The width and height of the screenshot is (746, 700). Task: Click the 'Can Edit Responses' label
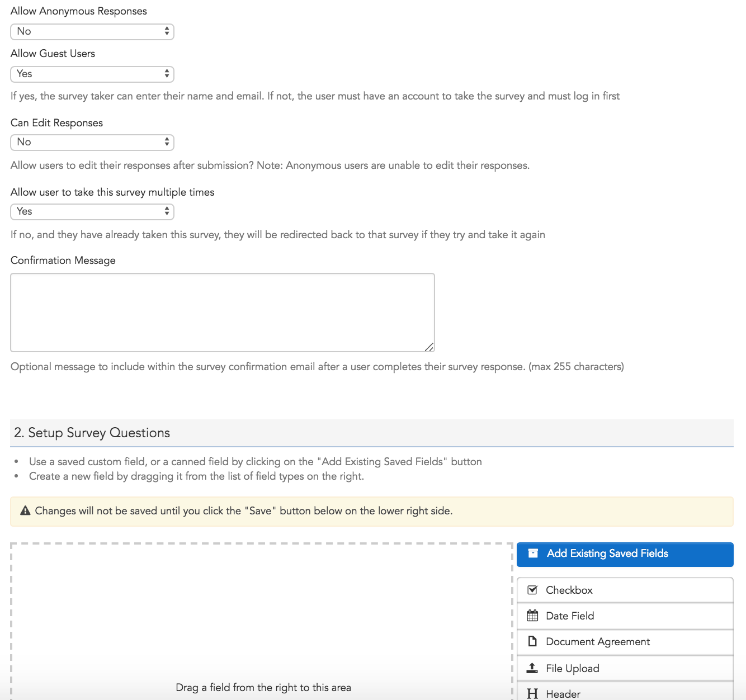[56, 123]
